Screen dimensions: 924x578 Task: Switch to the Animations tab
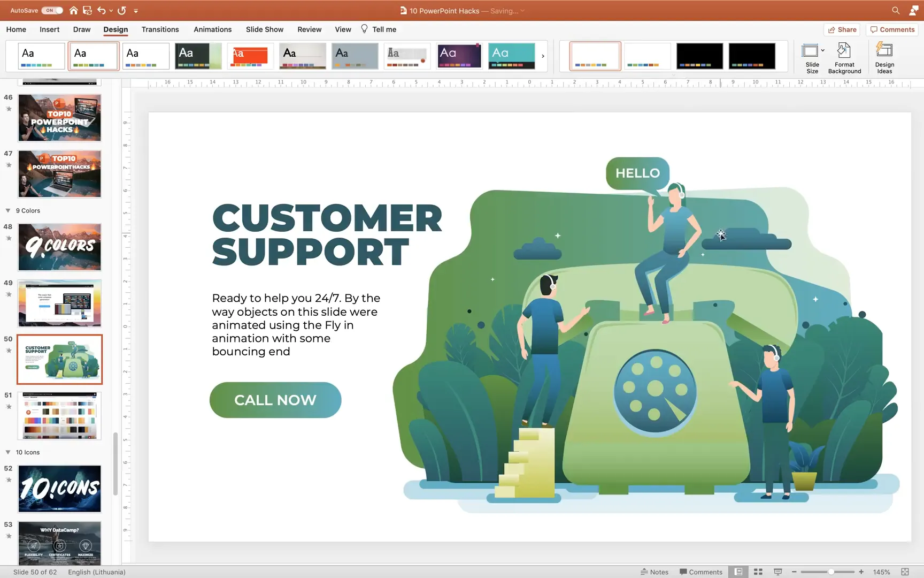[x=212, y=29]
